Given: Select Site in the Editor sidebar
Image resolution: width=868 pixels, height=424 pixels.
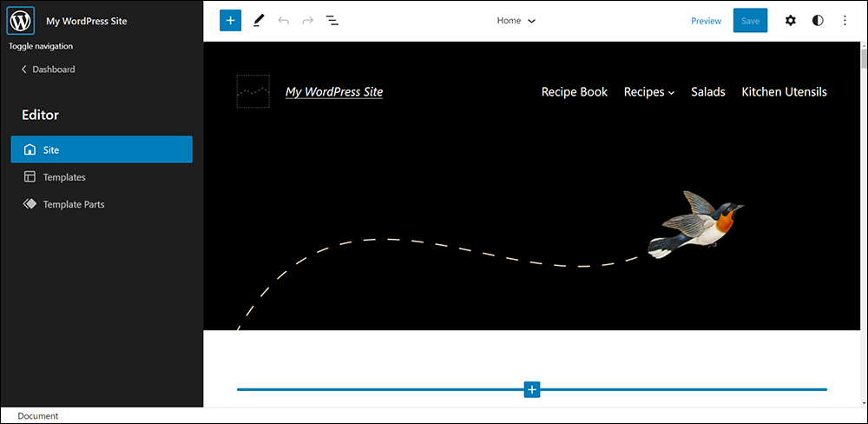Looking at the screenshot, I should [x=102, y=149].
